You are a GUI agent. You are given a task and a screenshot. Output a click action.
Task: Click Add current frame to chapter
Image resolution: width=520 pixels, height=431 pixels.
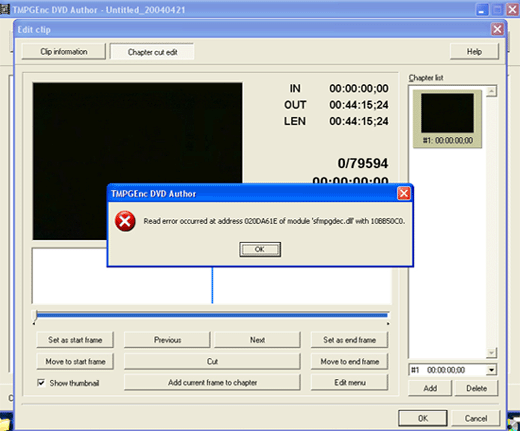pos(212,382)
